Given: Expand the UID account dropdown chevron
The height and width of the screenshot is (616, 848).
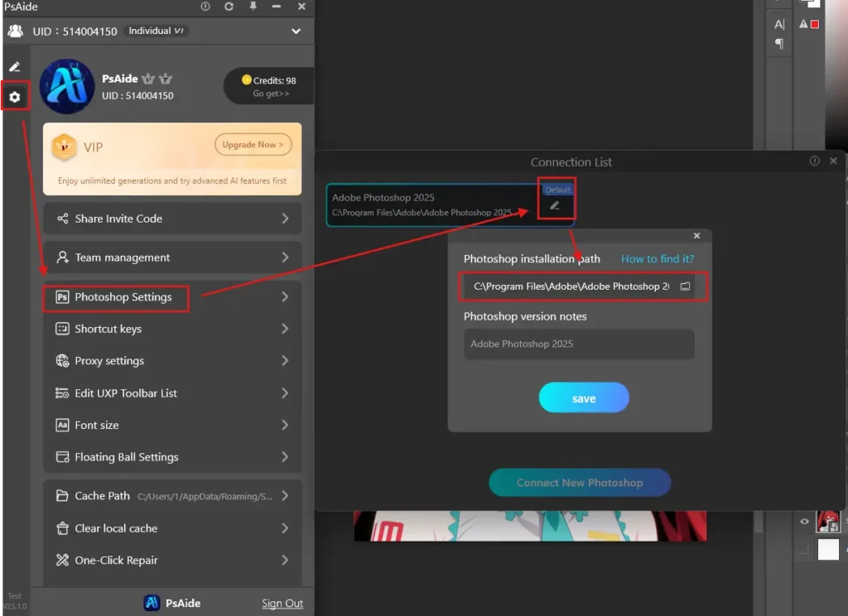Looking at the screenshot, I should 296,31.
